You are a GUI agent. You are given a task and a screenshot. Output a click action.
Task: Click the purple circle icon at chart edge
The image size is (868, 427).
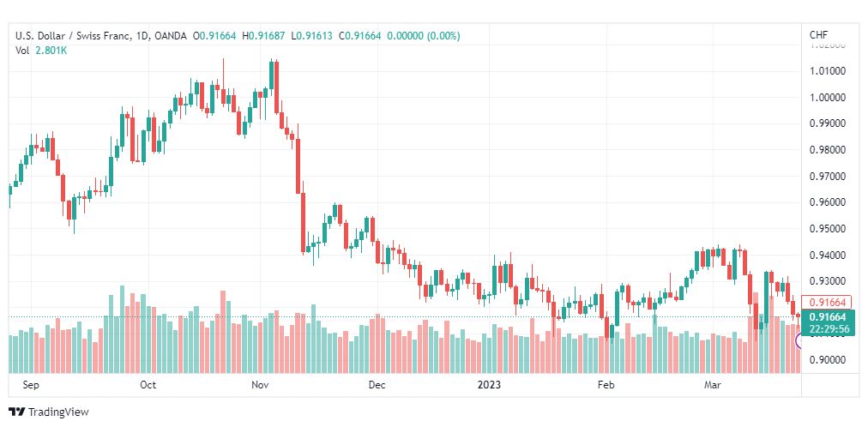tap(799, 340)
